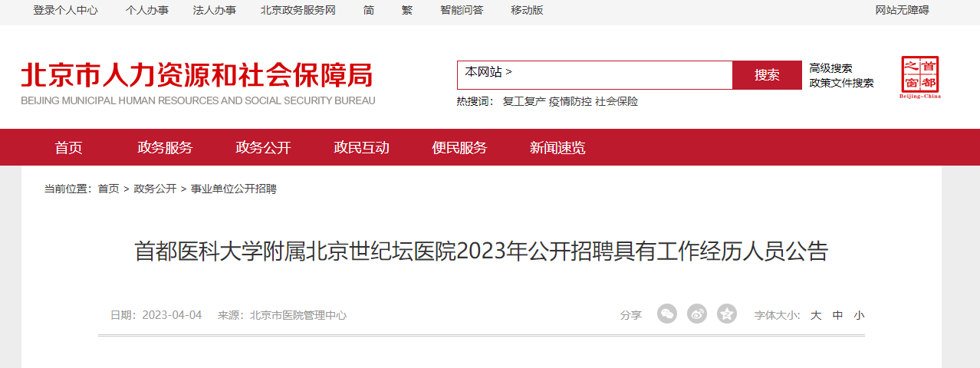This screenshot has width=980, height=368.
Task: Click the 事业单位公开招聘 breadcrumb link
Action: pos(234,189)
